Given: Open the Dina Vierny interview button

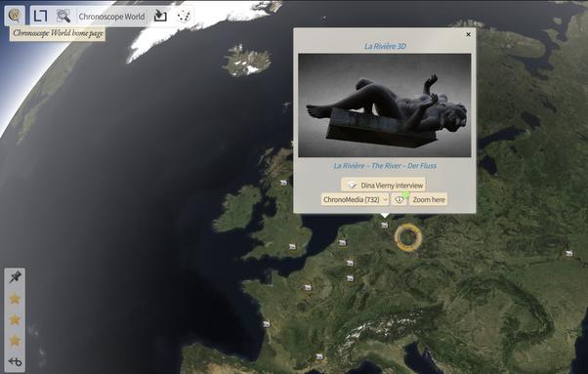Looking at the screenshot, I should pyautogui.click(x=383, y=186).
